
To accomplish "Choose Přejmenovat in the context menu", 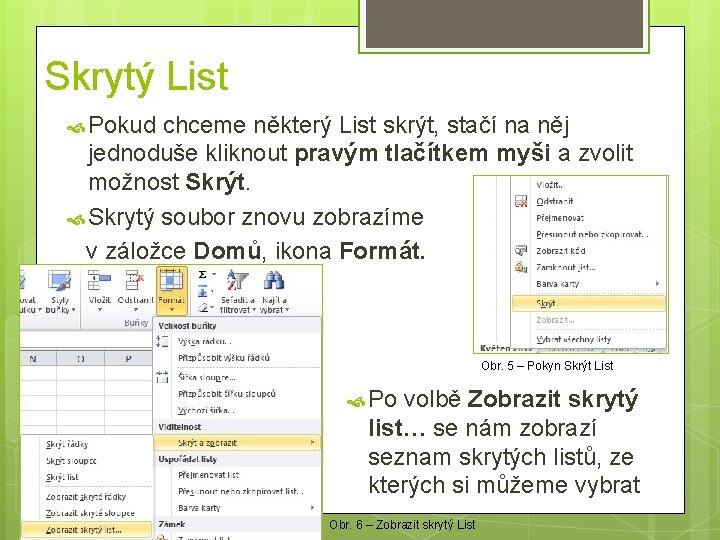I will point(560,218).
